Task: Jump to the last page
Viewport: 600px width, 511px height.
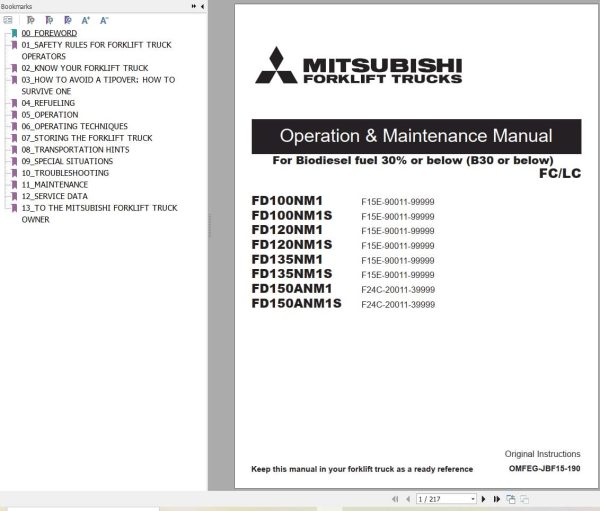Action: [x=497, y=499]
